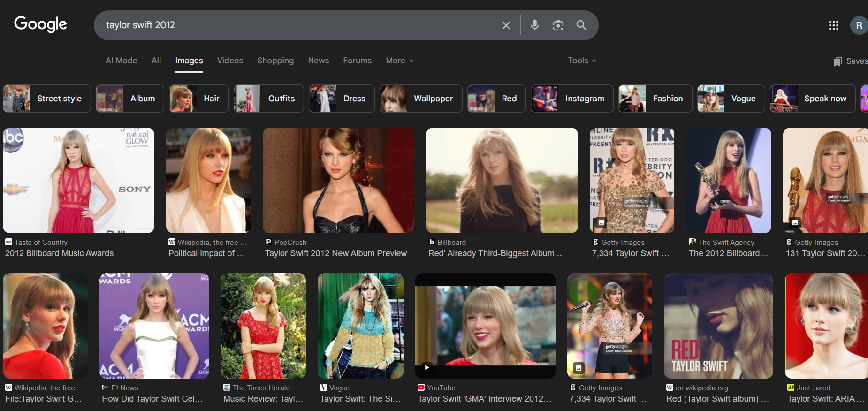Open the Google account avatar
Viewport: 868px width, 411px height.
click(859, 25)
